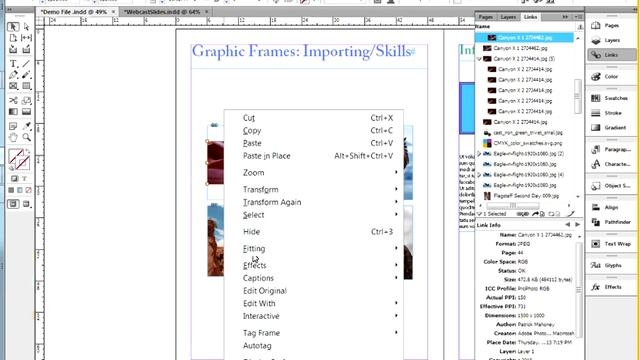
Task: Select the Gradient Swatch tool
Action: tap(13, 111)
